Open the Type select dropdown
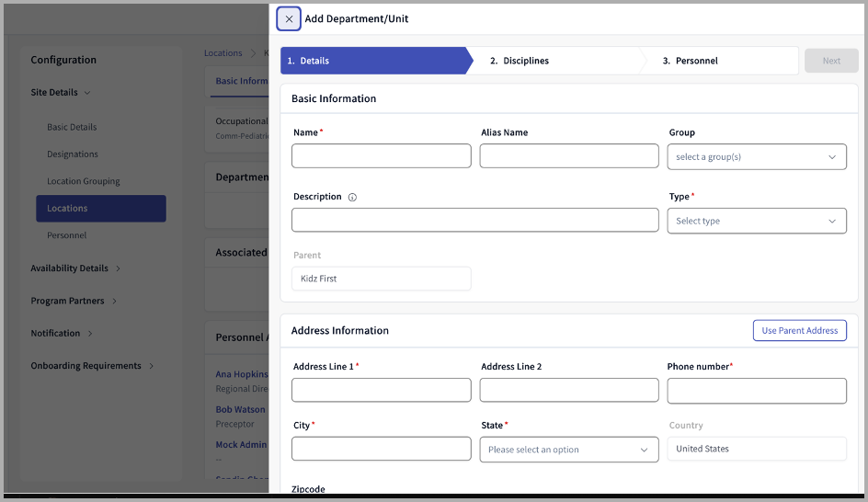Image resolution: width=868 pixels, height=502 pixels. point(756,221)
